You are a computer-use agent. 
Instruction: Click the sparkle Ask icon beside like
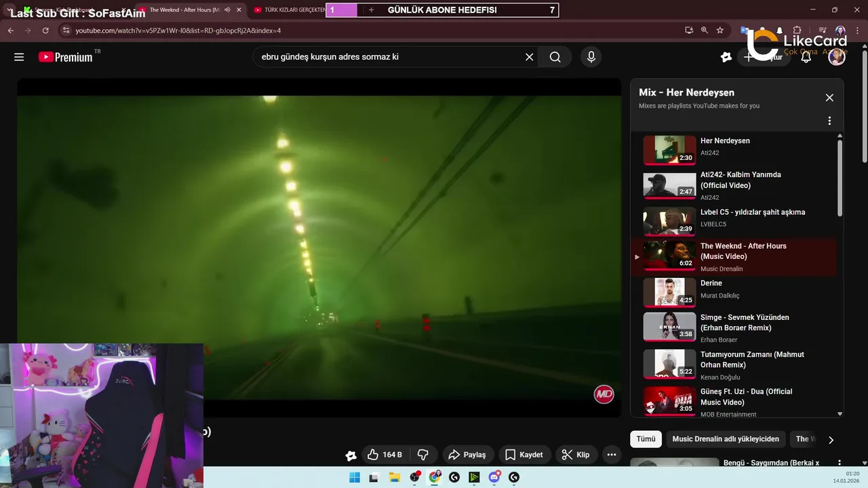[351, 455]
